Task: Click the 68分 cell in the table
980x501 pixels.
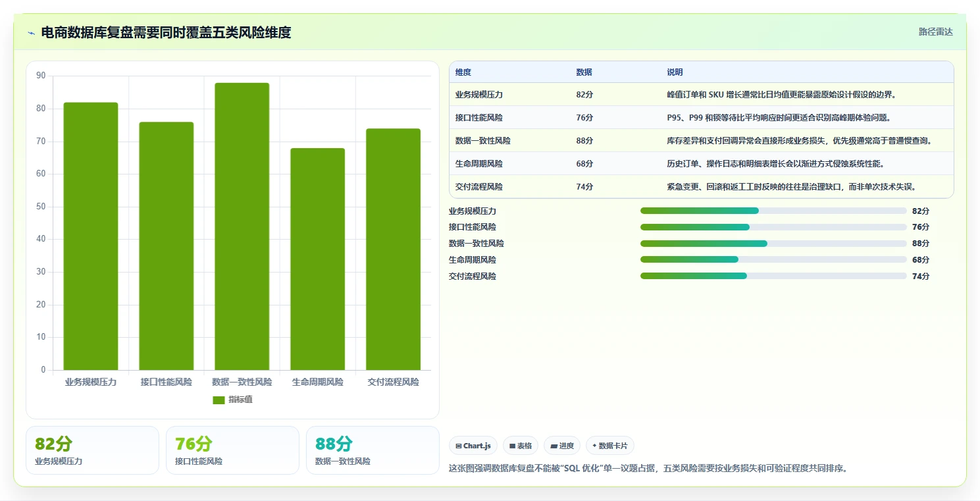Action: pyautogui.click(x=584, y=164)
